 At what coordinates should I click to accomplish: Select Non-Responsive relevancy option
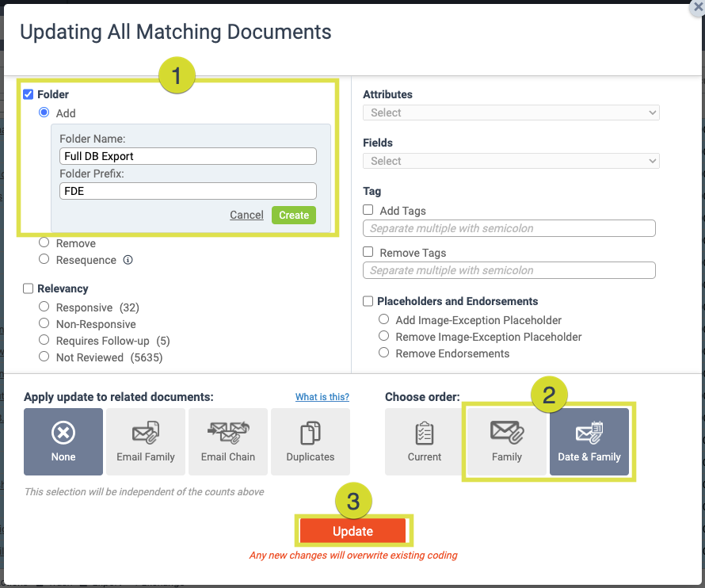click(x=44, y=323)
